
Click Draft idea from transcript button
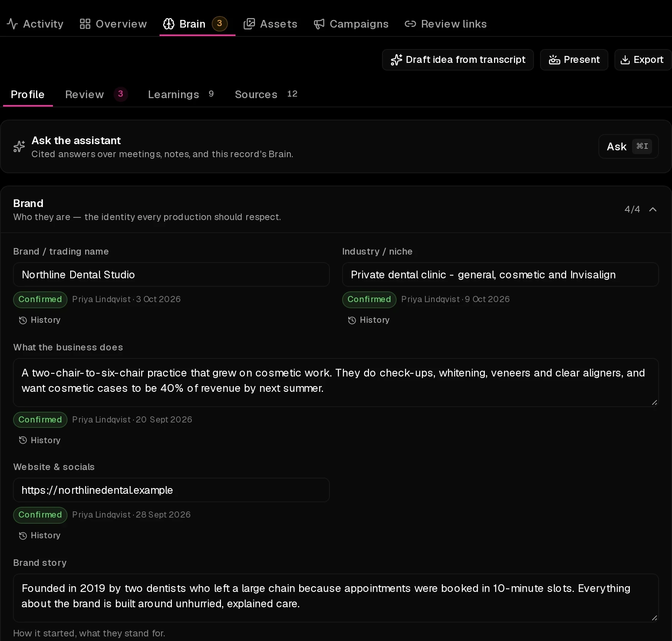(x=458, y=59)
